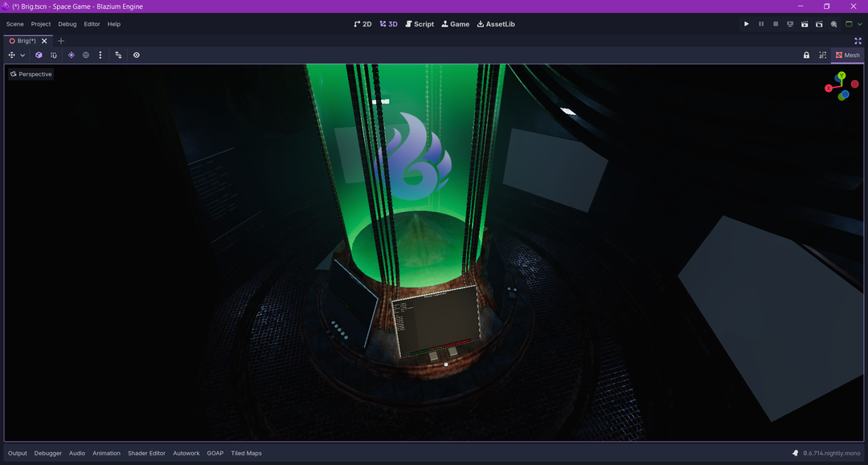Open the Project menu
This screenshot has width=868, height=465.
point(41,24)
